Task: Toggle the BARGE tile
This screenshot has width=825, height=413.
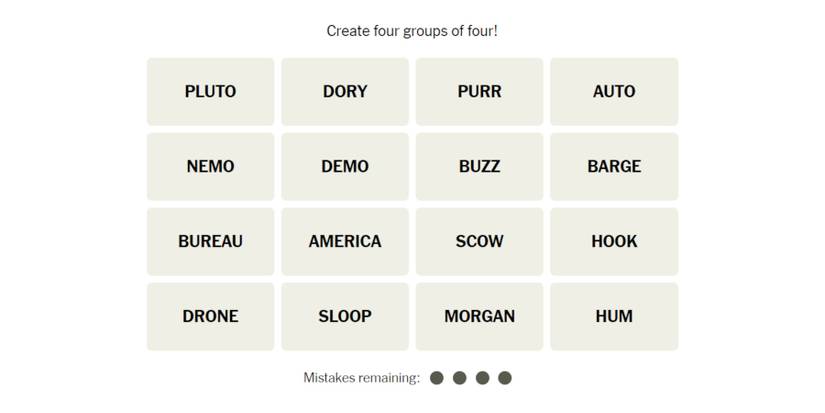Action: point(614,166)
